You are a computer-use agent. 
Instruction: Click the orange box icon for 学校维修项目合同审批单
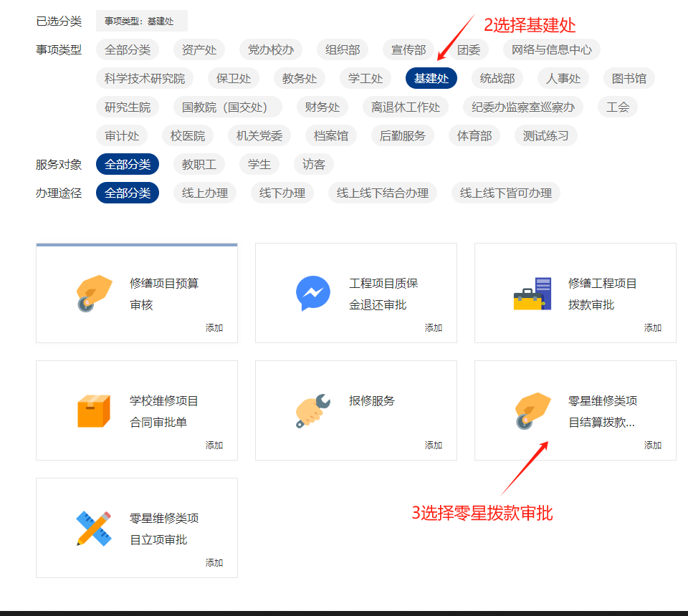tap(94, 411)
